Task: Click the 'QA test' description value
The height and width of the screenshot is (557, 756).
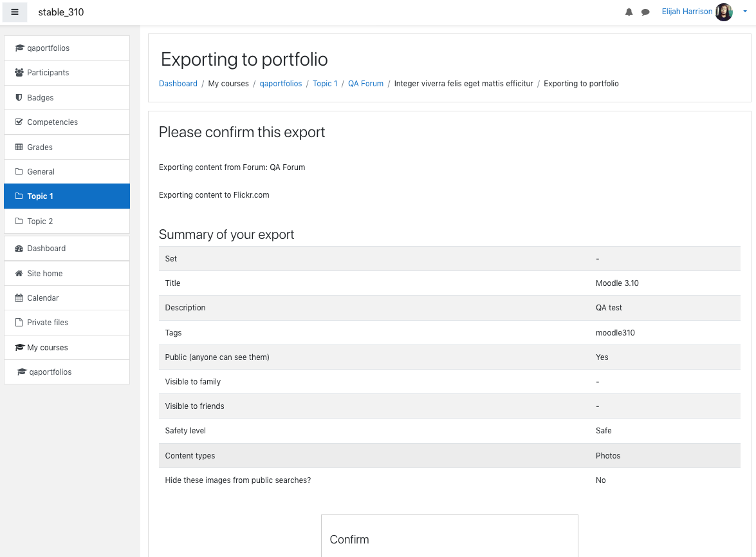Action: click(609, 308)
